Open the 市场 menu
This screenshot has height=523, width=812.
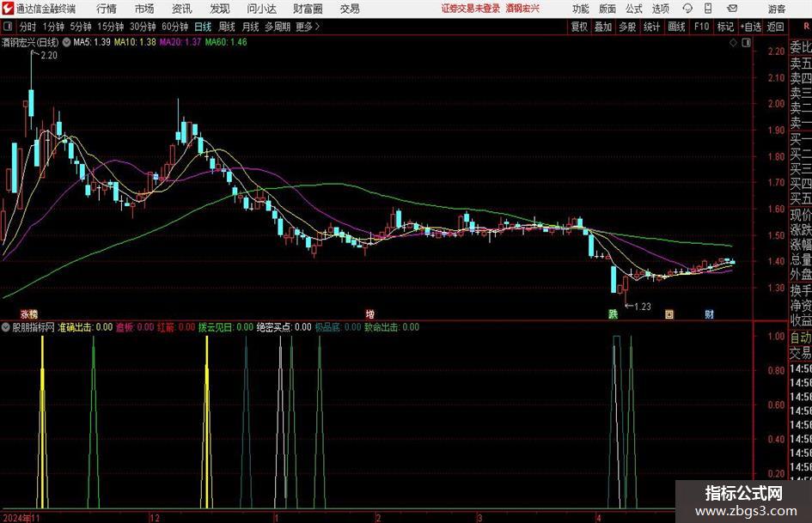point(144,9)
